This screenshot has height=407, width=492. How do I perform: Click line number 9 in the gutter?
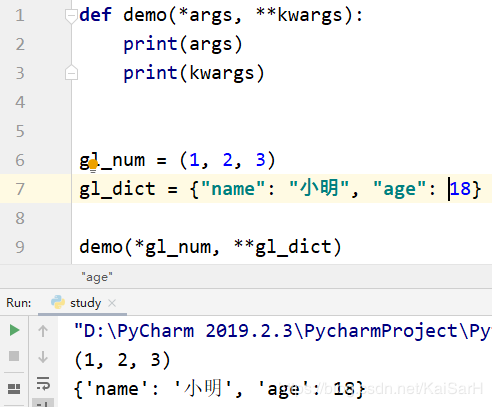click(20, 247)
